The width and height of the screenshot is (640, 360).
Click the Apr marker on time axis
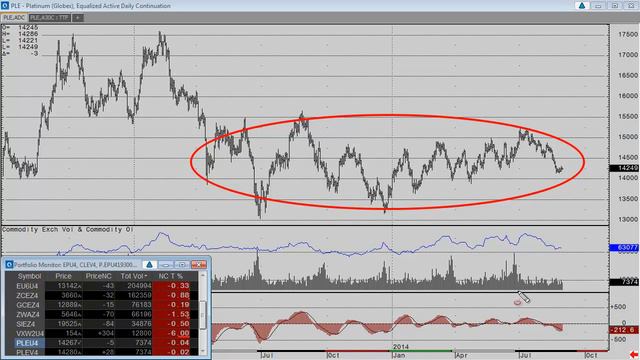click(461, 356)
